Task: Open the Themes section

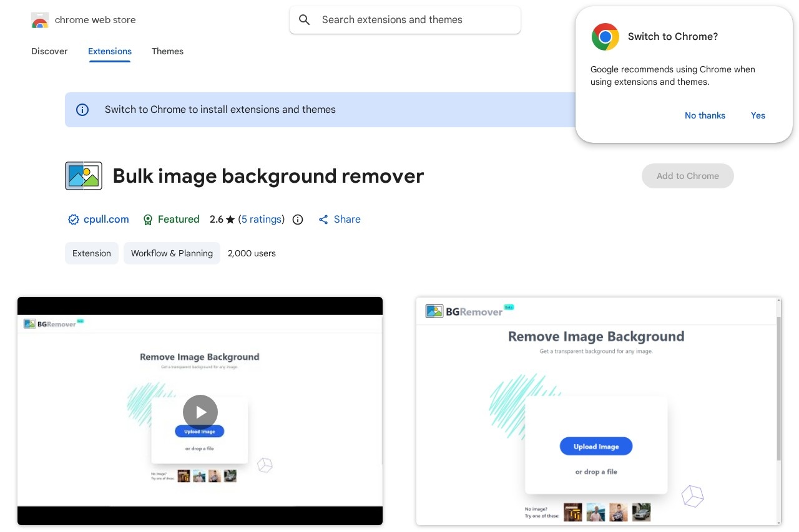Action: pos(167,51)
